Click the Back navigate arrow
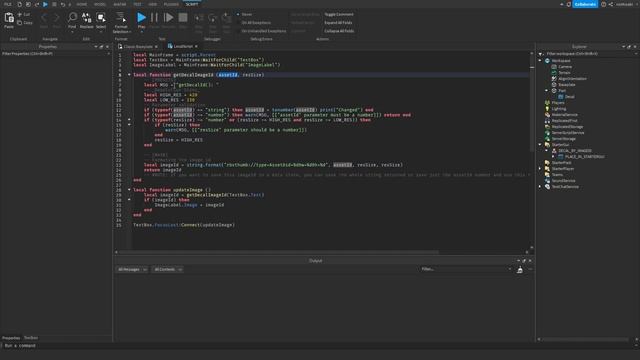The height and width of the screenshot is (360, 640). coord(44,18)
